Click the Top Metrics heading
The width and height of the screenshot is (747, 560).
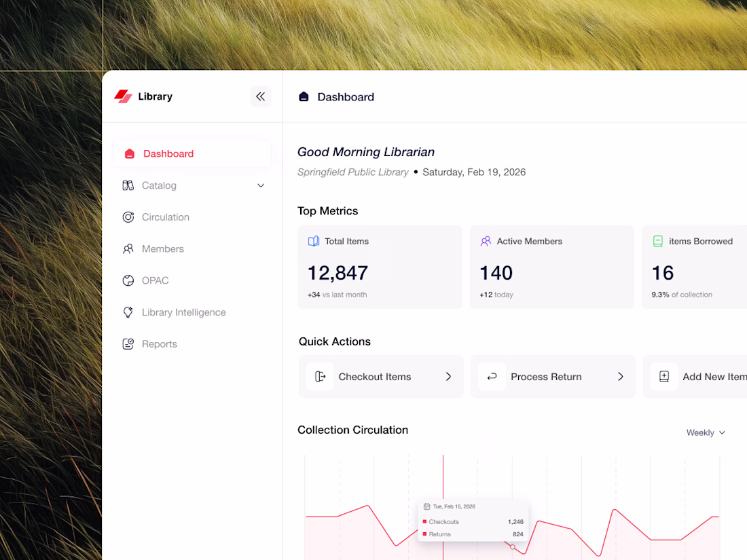(328, 211)
